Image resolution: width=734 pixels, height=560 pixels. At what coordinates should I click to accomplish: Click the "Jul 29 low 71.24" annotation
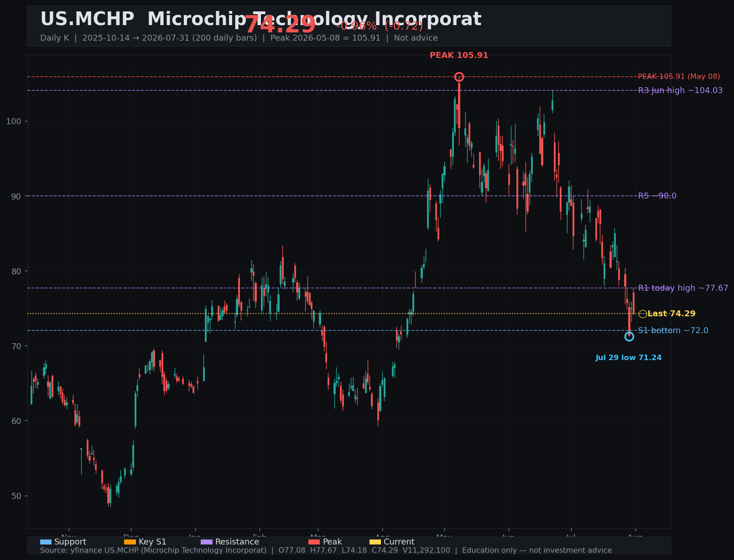pyautogui.click(x=629, y=358)
